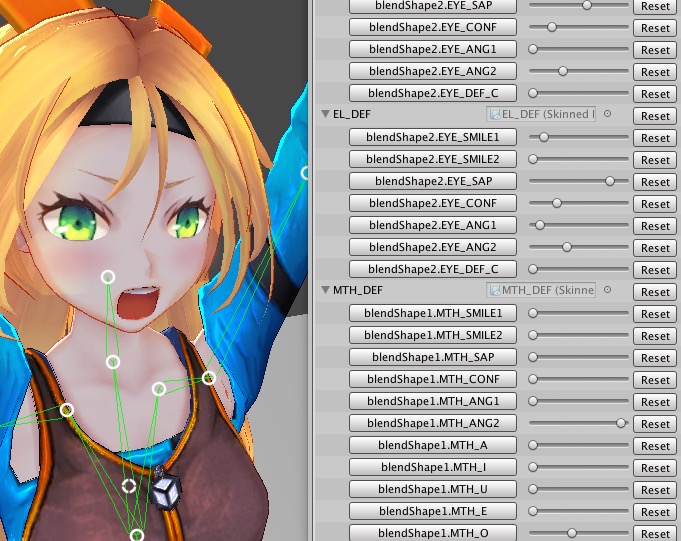This screenshot has height=541, width=681.
Task: Reset the MTH_ANG1 blend shape
Action: coord(655,402)
